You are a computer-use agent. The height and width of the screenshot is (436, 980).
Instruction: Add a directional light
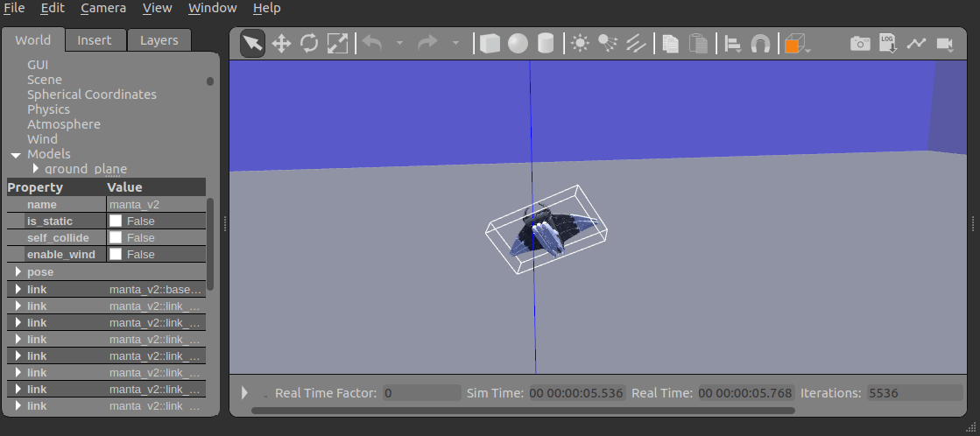click(636, 44)
